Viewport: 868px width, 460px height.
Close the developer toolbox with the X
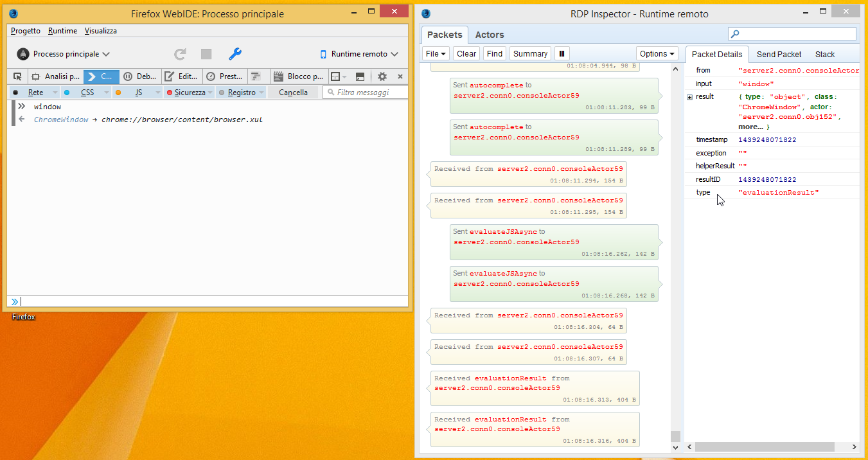(x=400, y=76)
